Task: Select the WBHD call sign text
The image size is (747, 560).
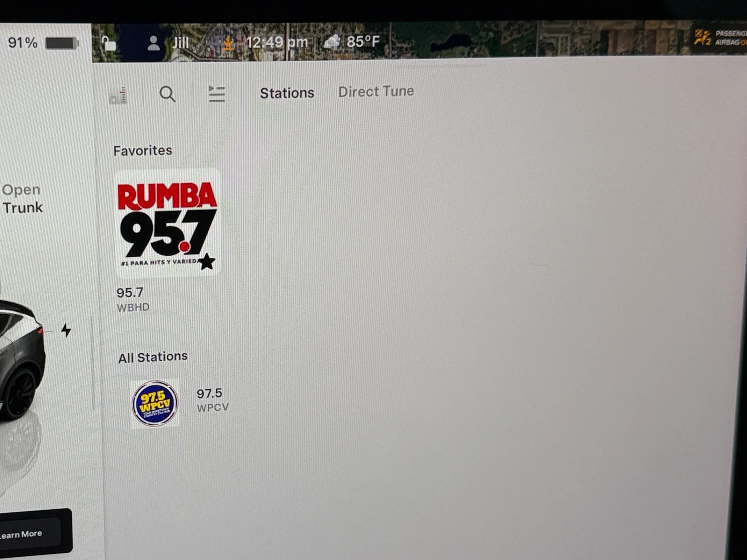Action: 133,307
